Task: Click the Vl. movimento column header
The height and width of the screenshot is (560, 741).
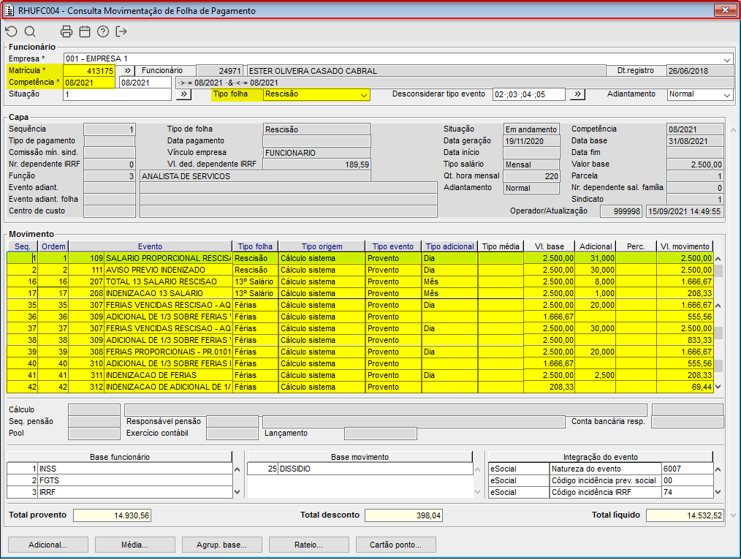Action: (683, 246)
